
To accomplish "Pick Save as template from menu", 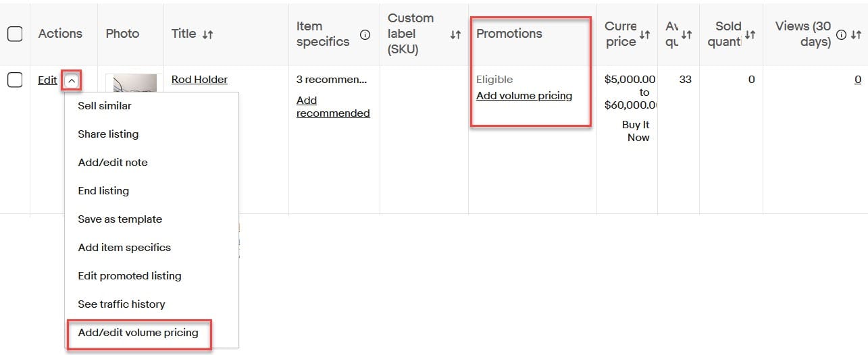I will 120,219.
